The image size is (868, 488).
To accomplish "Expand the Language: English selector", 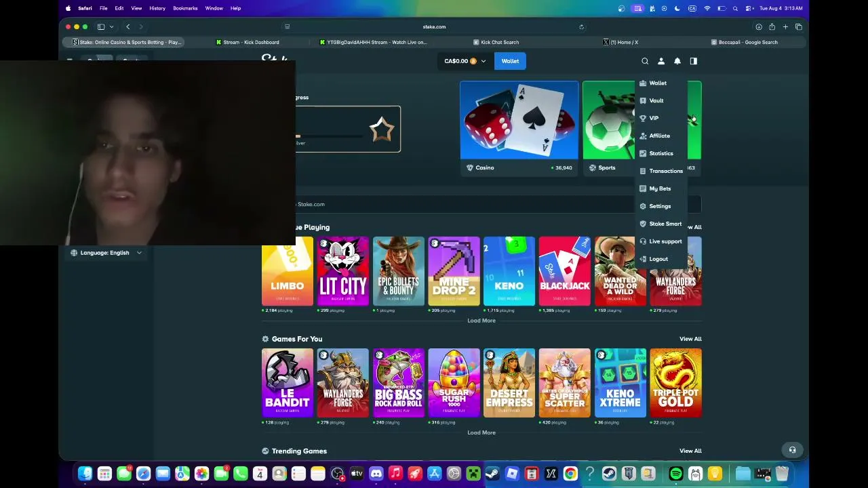I will [106, 253].
